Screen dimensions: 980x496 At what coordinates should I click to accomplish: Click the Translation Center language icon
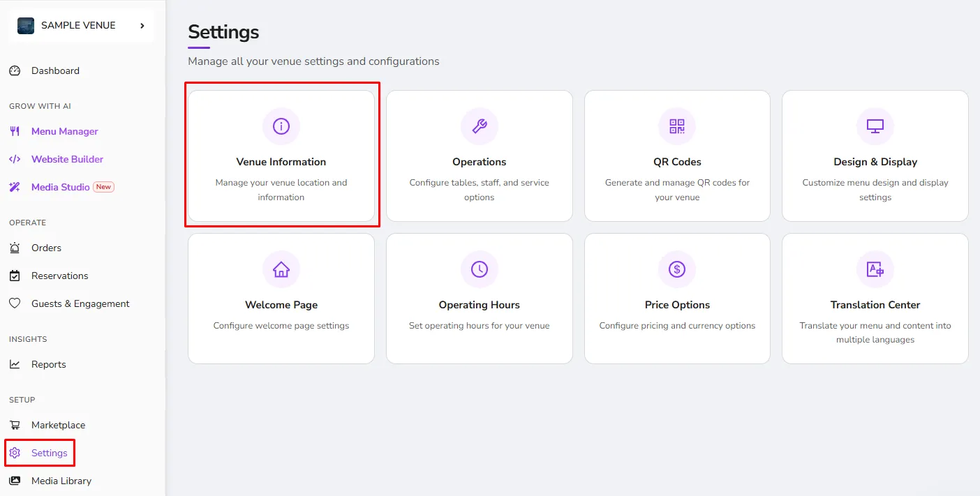point(875,269)
